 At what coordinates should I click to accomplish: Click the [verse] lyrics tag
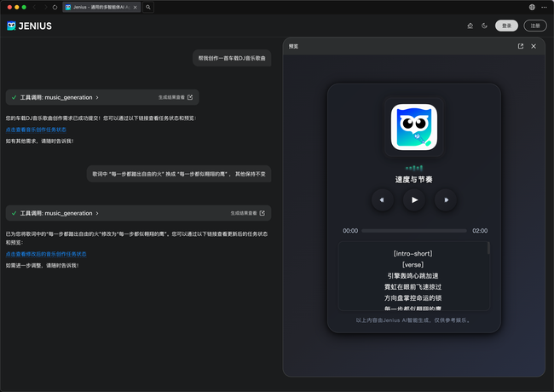(413, 264)
